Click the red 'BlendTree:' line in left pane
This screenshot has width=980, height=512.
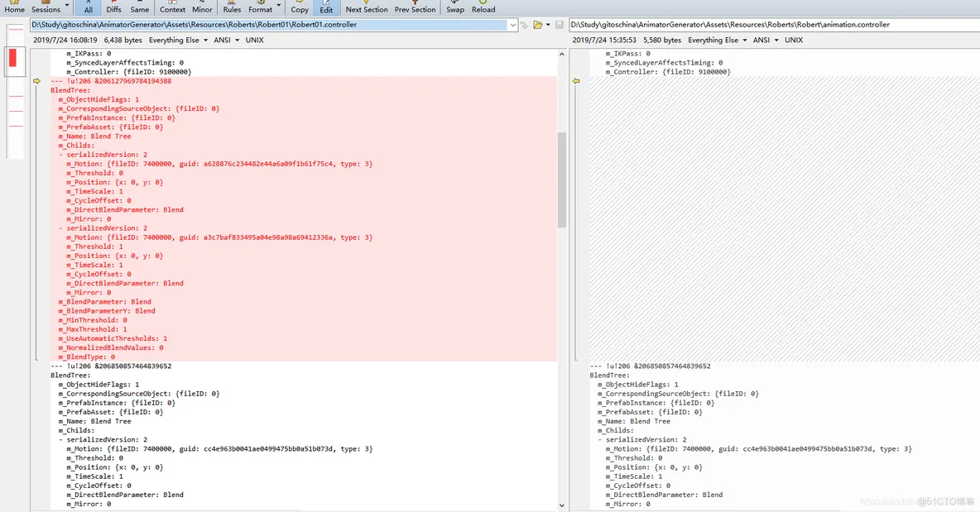point(70,90)
